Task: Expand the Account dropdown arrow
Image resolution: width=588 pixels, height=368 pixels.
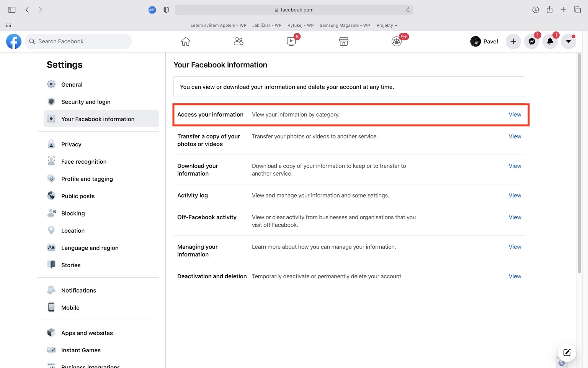Action: click(x=568, y=41)
